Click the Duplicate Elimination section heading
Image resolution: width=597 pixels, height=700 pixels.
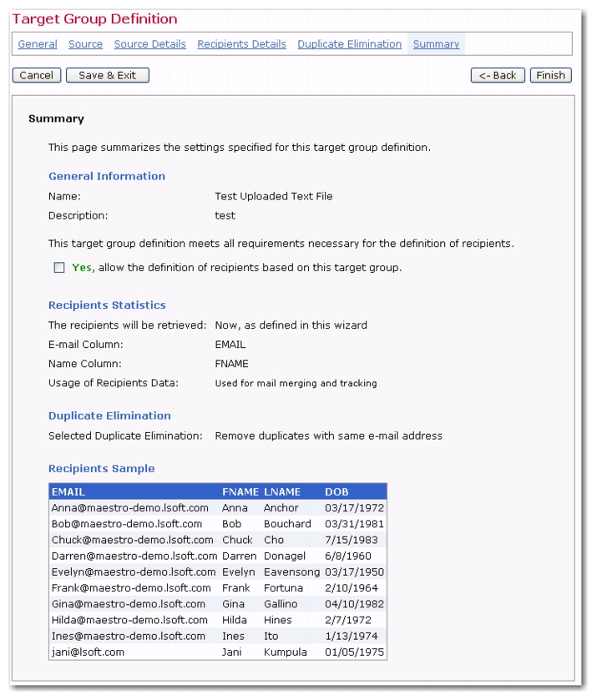point(109,416)
